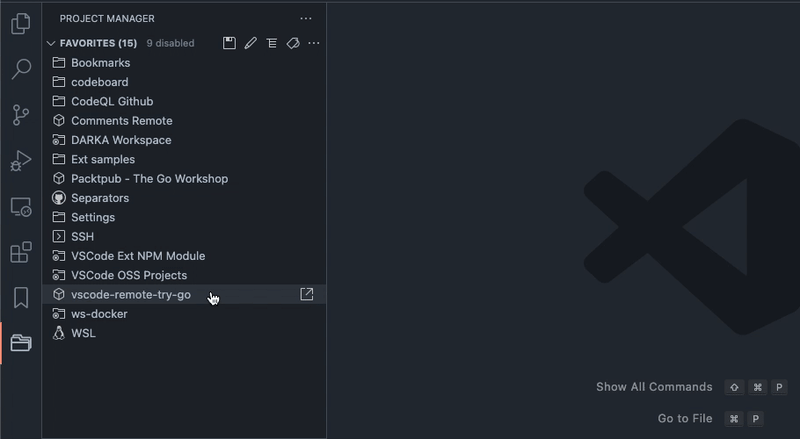Open the Bookmarks view in activity bar
800x439 pixels.
(21, 298)
